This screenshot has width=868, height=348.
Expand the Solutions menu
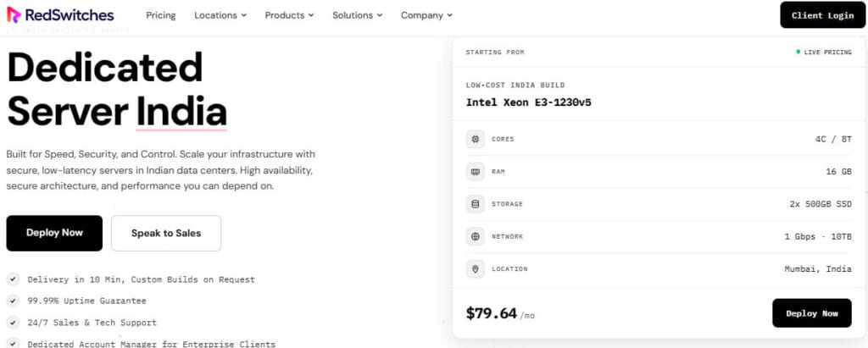click(x=358, y=15)
